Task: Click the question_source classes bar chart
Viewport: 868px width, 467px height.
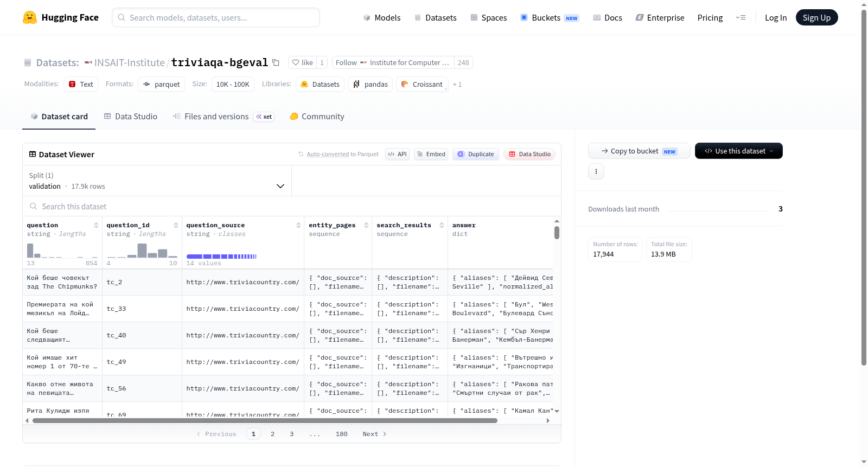Action: click(x=221, y=256)
